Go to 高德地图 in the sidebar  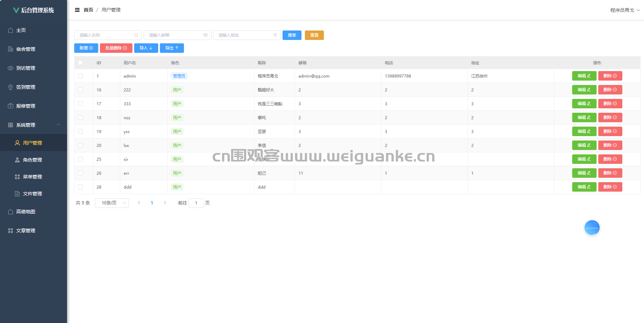pos(26,212)
